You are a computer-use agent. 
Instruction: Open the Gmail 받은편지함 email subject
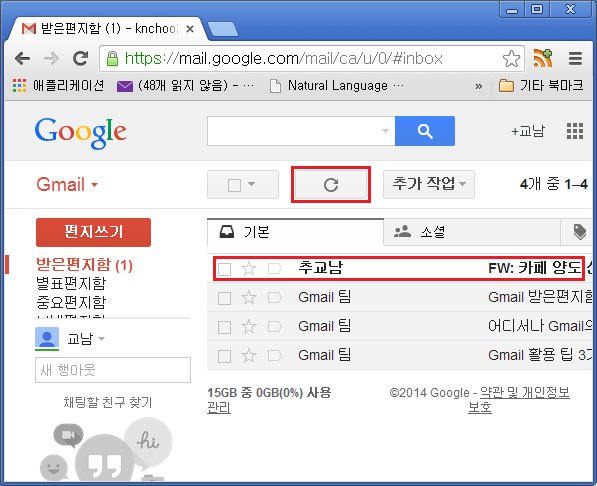[540, 297]
